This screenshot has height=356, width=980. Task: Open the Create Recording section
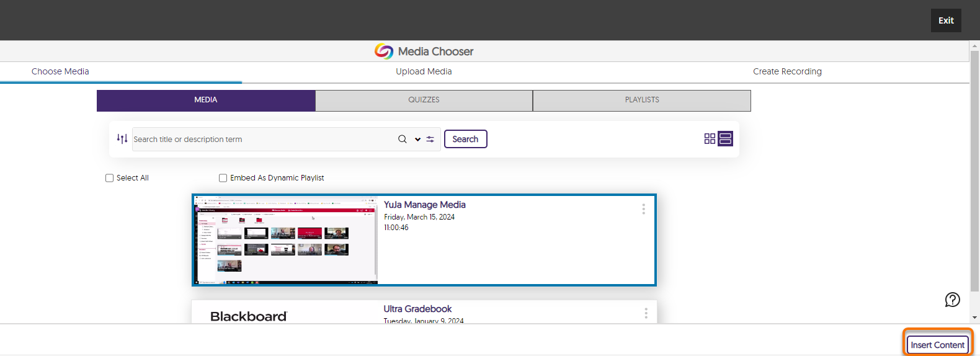787,72
